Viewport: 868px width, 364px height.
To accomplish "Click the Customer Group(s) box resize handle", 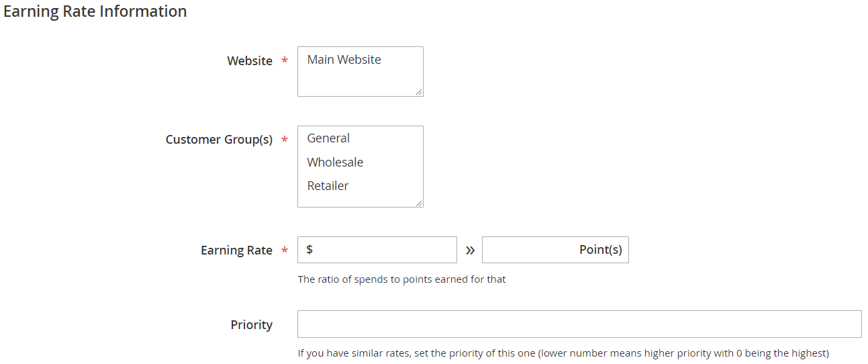I will (x=419, y=203).
